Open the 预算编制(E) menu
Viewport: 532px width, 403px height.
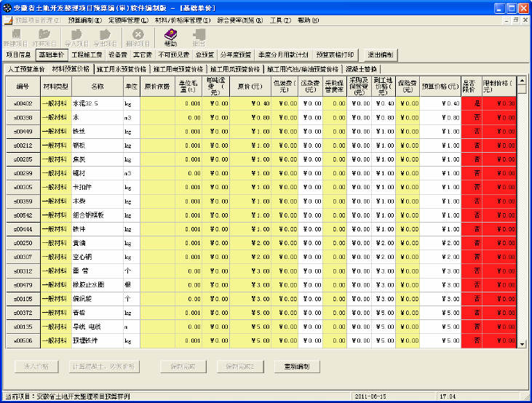tap(85, 20)
